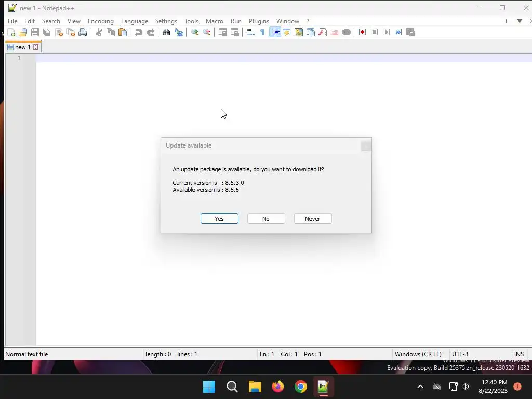This screenshot has width=532, height=399.
Task: Toggle Word wrap toolbar icon
Action: 251,32
